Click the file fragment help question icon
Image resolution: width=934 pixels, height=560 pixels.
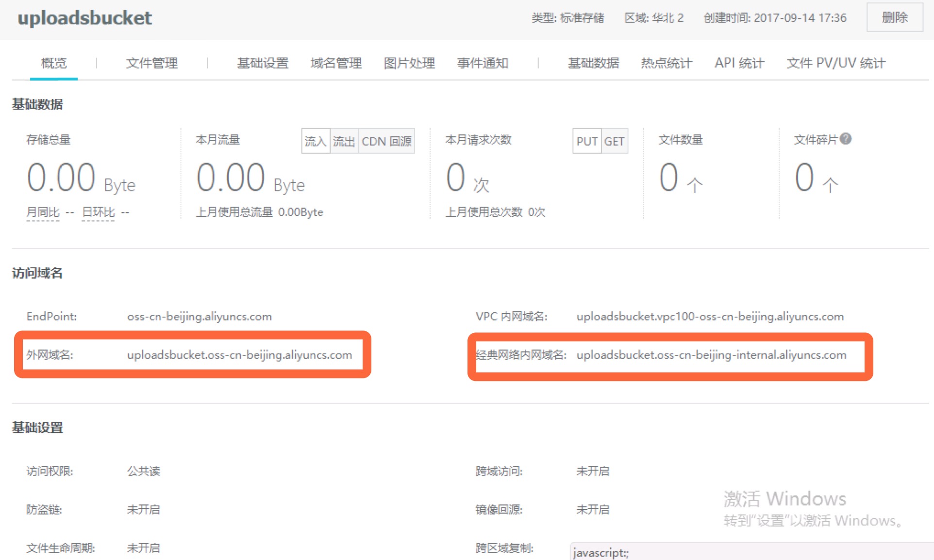[846, 139]
